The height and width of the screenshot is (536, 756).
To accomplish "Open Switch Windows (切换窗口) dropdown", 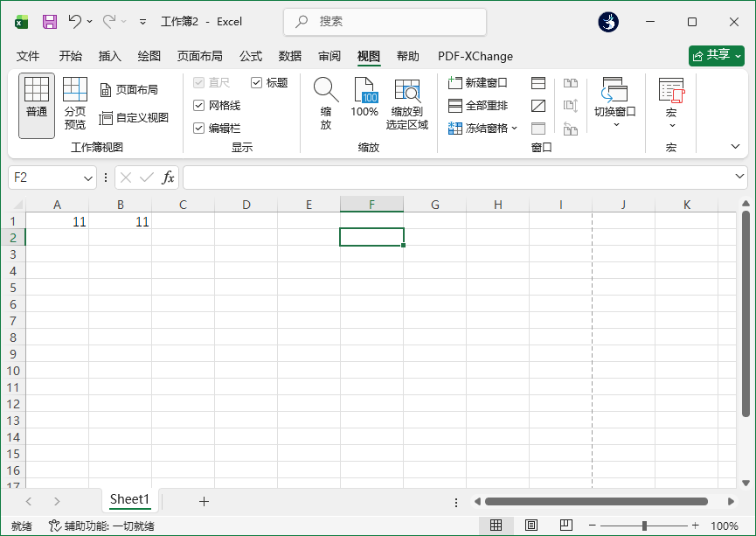I will pos(615,103).
